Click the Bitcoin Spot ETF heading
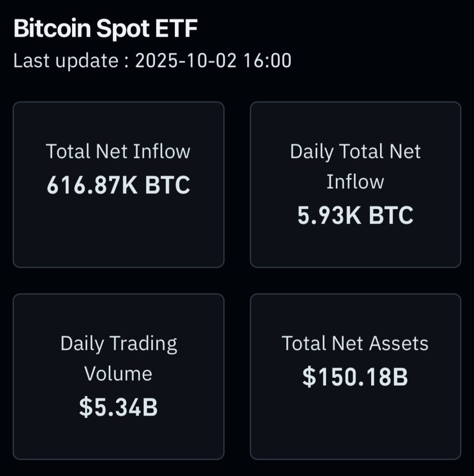The width and height of the screenshot is (474, 476). (106, 30)
